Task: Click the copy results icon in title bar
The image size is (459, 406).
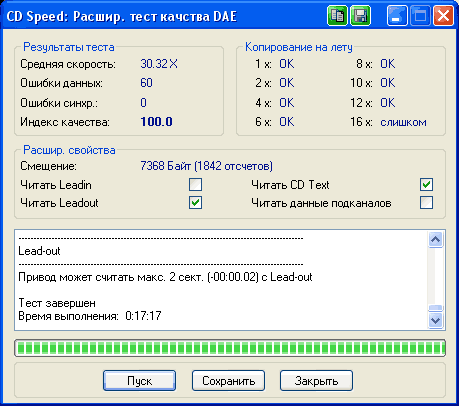Action: (x=337, y=16)
